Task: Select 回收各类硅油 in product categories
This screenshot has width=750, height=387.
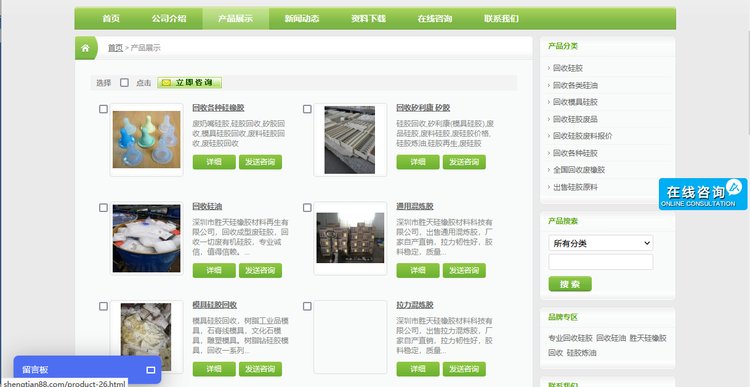Action: (x=575, y=85)
